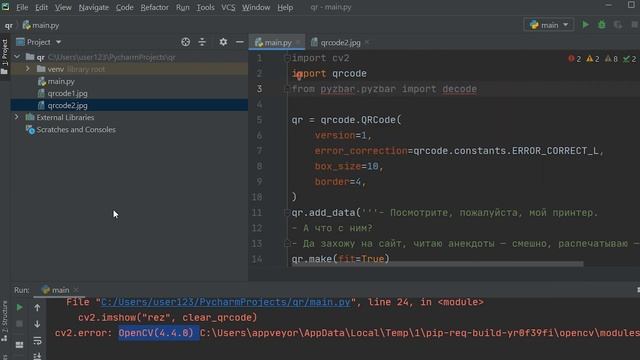Screen dimensions: 640x360
Task: Go up the stack trace arrow
Action: (37, 307)
